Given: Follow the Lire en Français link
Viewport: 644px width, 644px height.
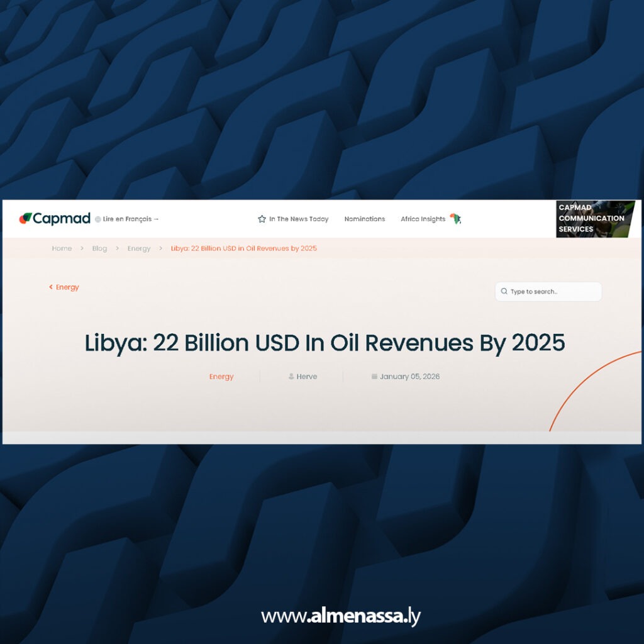Looking at the screenshot, I should click(130, 219).
